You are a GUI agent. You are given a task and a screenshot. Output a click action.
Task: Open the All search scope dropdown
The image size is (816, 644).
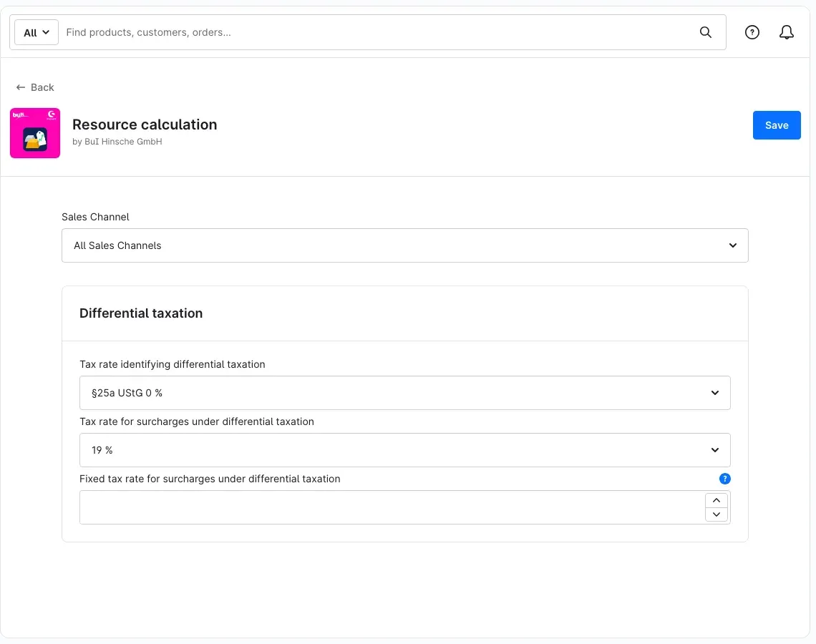(x=37, y=32)
